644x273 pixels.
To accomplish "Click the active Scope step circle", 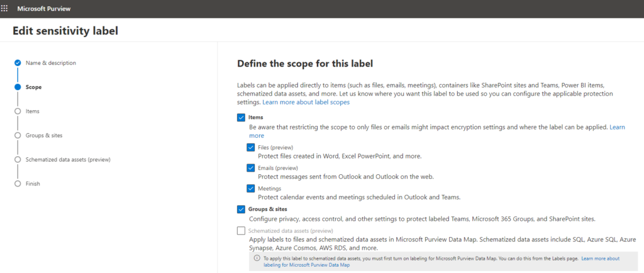I will click(17, 87).
